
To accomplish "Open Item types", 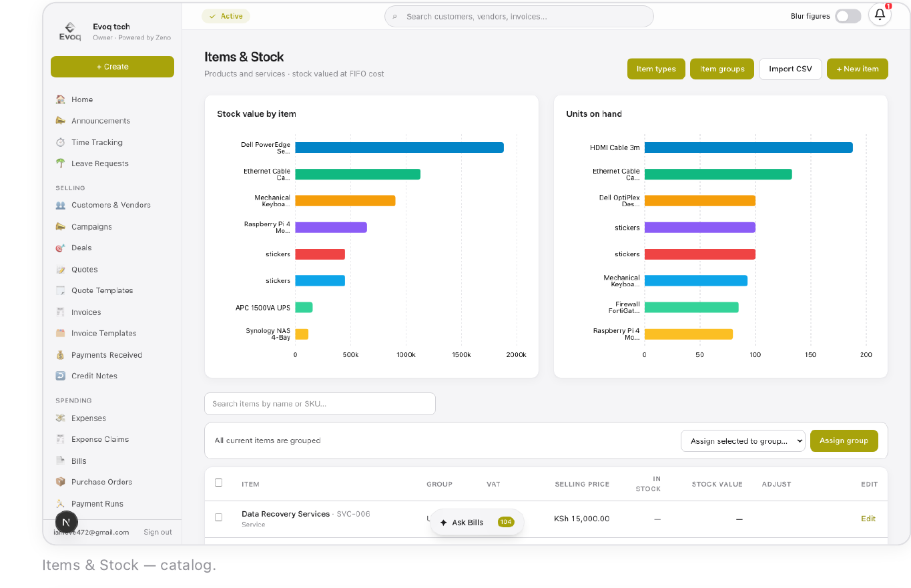I will [x=656, y=69].
